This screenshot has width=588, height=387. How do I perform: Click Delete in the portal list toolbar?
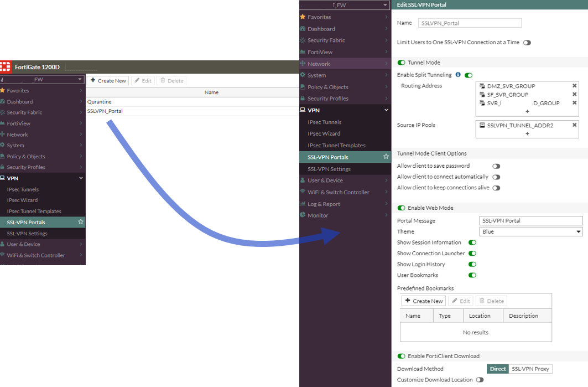171,81
